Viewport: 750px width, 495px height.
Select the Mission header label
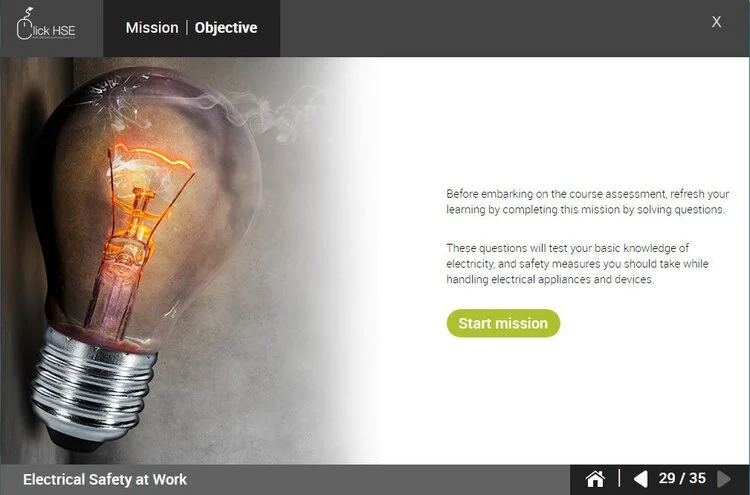point(152,28)
